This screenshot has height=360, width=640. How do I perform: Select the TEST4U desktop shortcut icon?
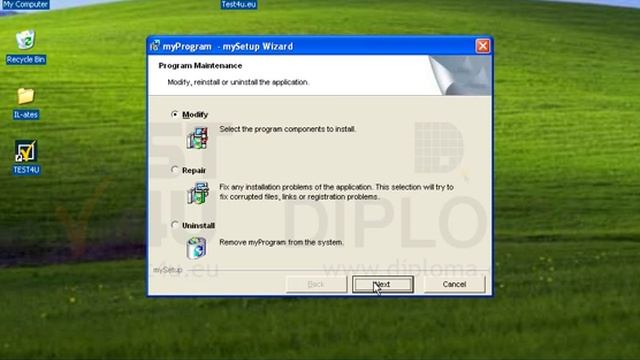25,151
